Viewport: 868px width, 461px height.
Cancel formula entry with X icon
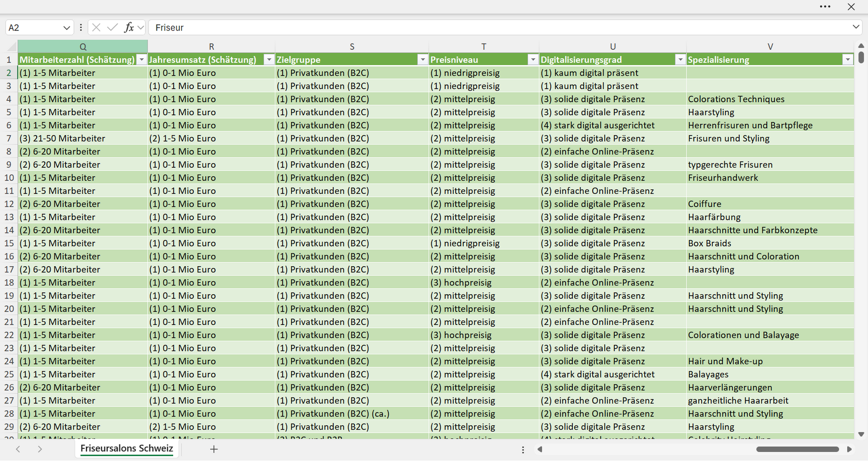[96, 27]
